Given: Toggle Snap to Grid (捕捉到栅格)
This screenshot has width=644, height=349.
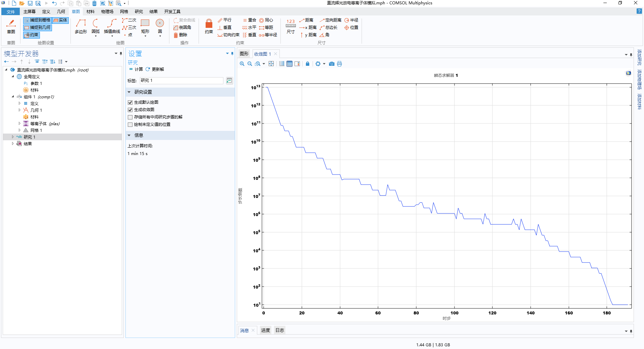Looking at the screenshot, I should (38, 20).
